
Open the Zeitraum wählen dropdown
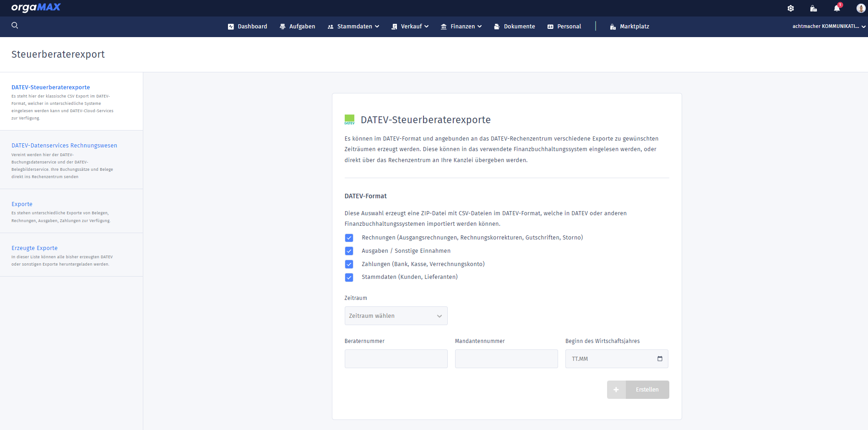[x=396, y=316]
